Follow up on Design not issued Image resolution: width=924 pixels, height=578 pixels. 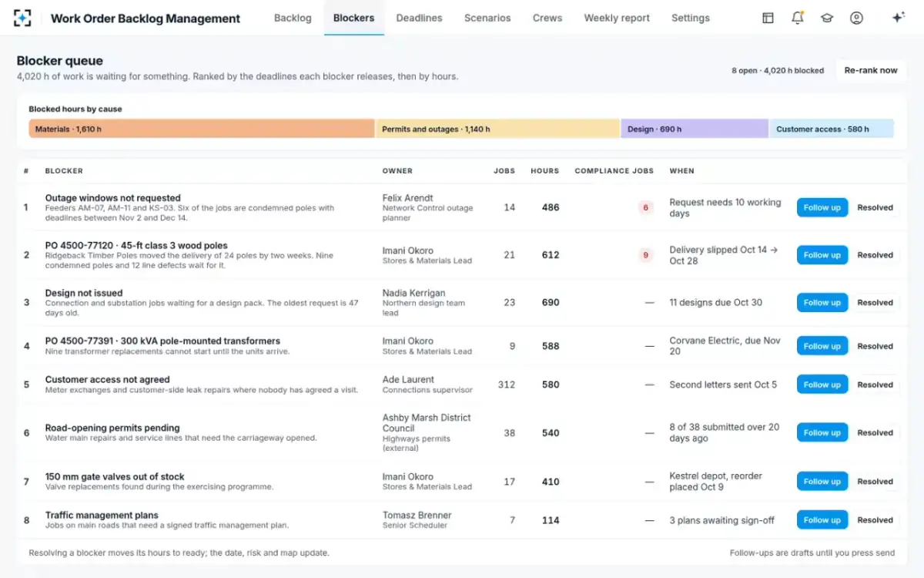tap(822, 303)
